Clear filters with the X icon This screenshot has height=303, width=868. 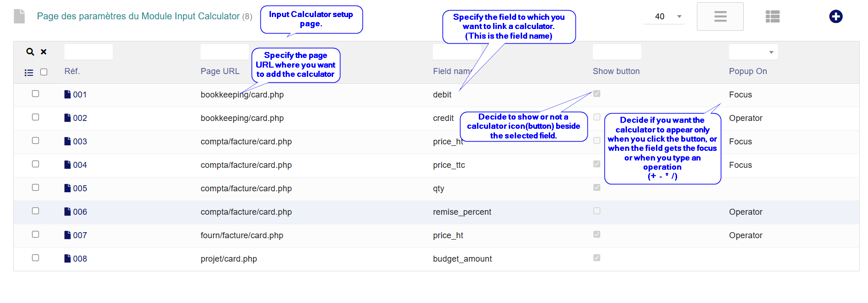[44, 52]
